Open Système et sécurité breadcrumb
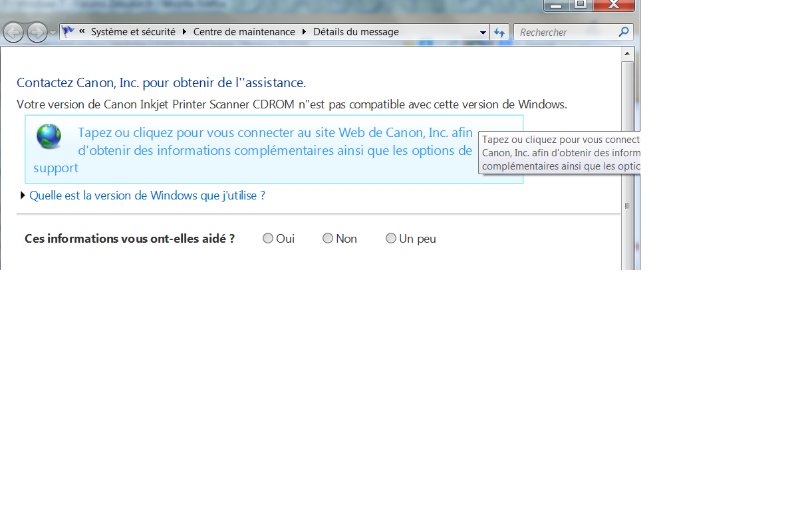The image size is (798, 532). (133, 32)
